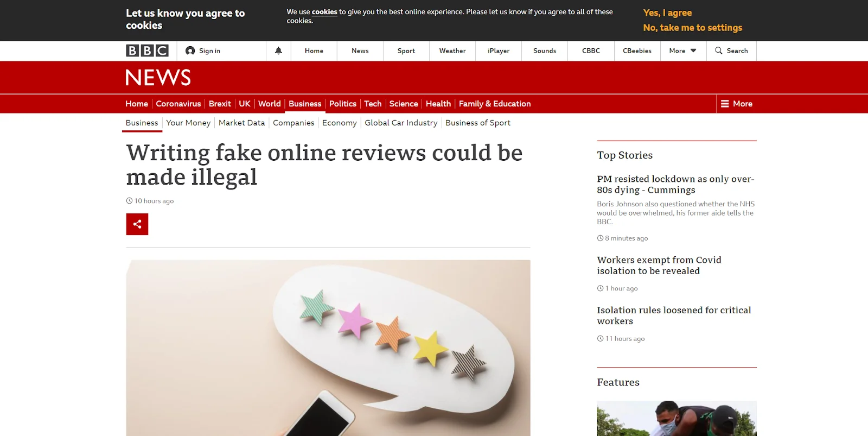Click the star reviews article image
The height and width of the screenshot is (436, 868).
coord(328,347)
